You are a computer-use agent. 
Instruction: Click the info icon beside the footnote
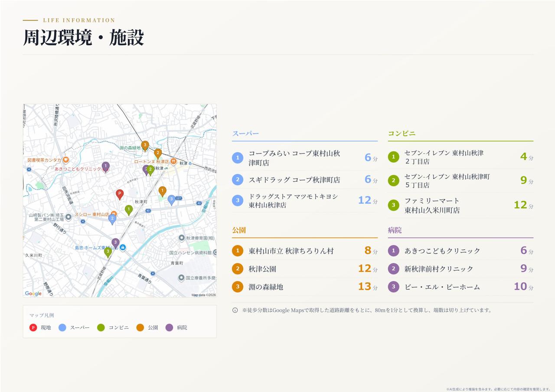pos(235,310)
